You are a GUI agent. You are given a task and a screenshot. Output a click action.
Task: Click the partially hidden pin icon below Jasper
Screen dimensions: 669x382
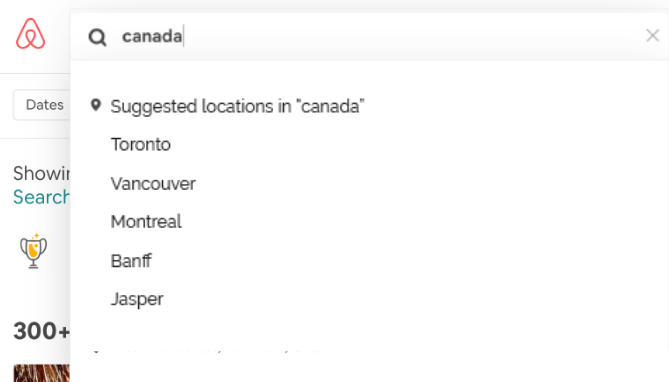96,351
